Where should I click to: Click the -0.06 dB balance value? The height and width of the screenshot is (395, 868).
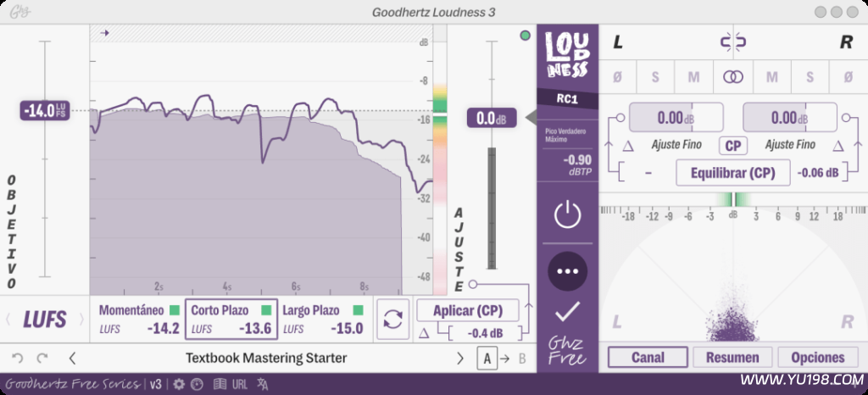818,173
